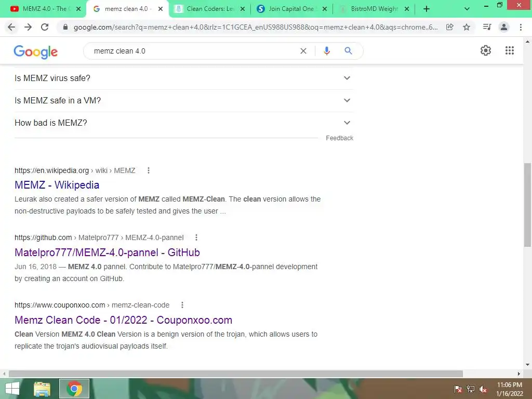Close the BistroMD Weight tab

(407, 9)
